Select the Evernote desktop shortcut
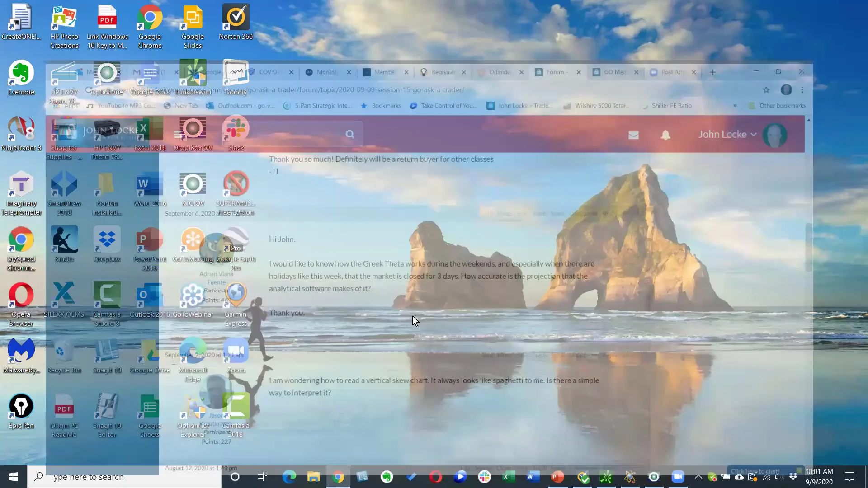Viewport: 868px width, 488px height. (x=21, y=78)
